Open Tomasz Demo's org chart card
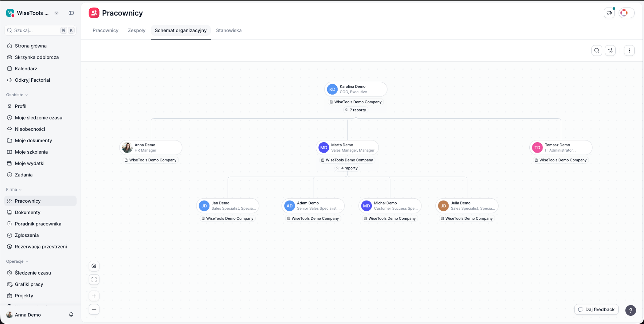The height and width of the screenshot is (324, 644). tap(561, 147)
